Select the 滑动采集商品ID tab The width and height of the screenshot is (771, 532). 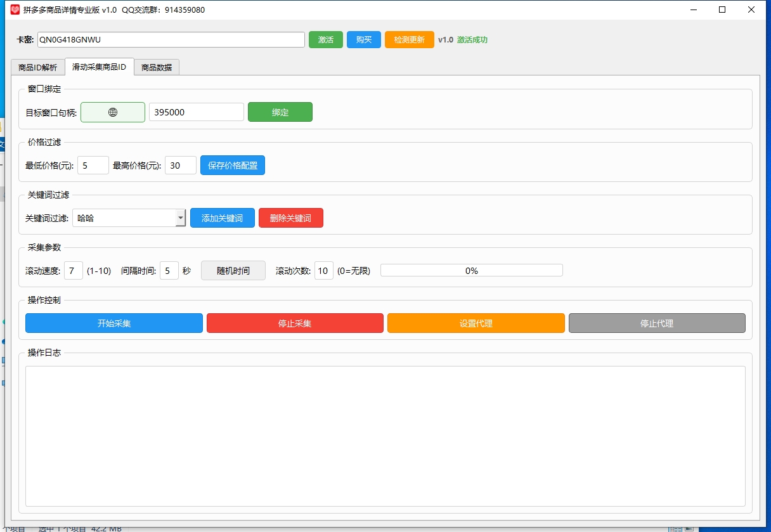coord(100,67)
